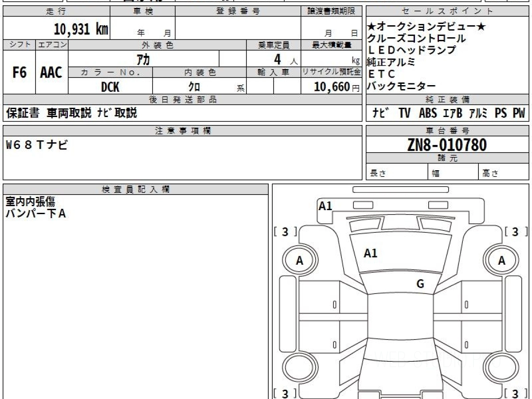Click the A mark in the right front wheel

click(x=501, y=261)
